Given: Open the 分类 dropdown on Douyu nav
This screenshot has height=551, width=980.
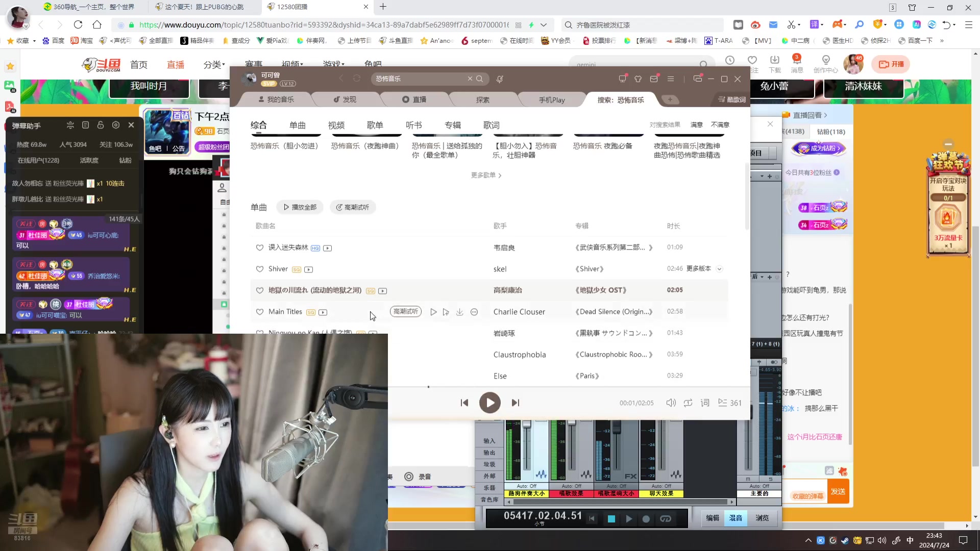Looking at the screenshot, I should [x=214, y=65].
